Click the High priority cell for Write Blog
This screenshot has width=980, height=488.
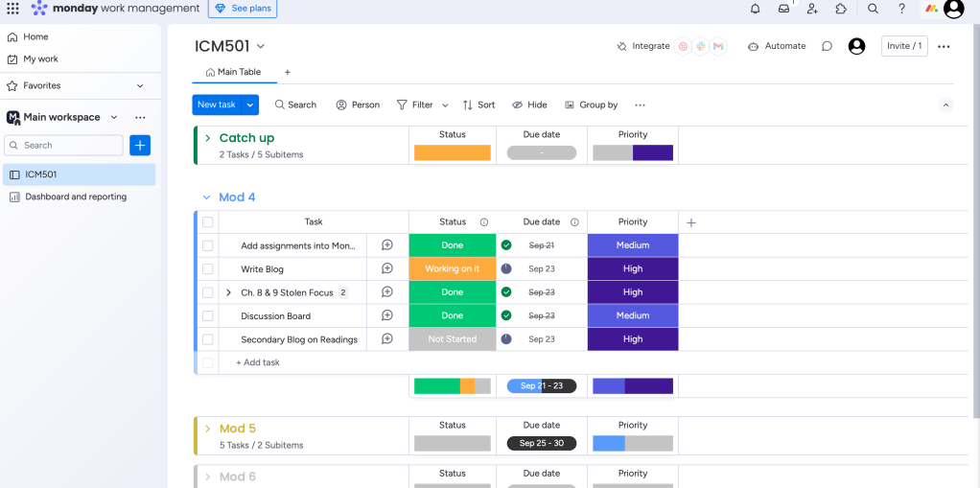click(x=632, y=269)
